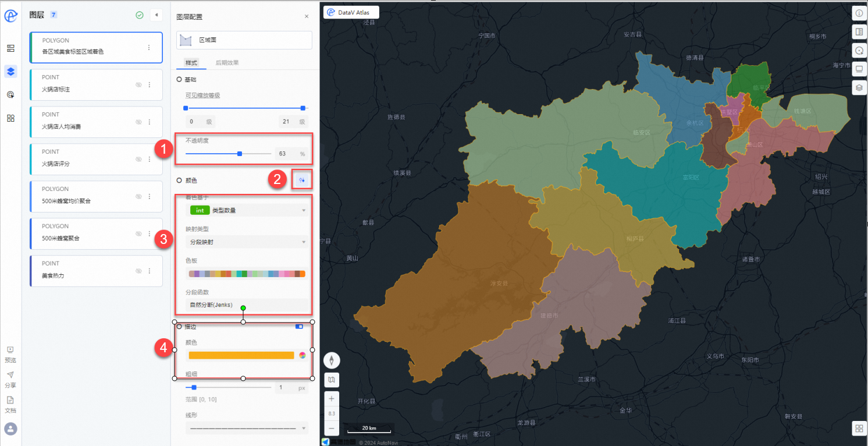Open the map info icon at top-right

coord(859,13)
